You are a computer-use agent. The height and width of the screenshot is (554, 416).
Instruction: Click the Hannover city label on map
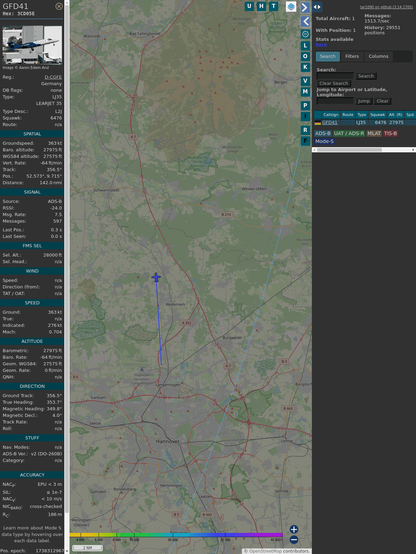168,441
